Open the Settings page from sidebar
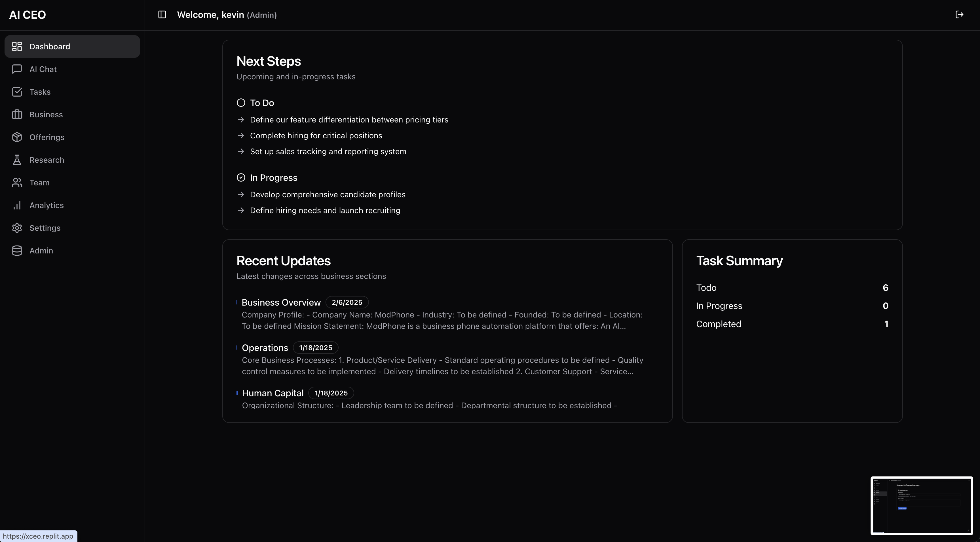This screenshot has height=542, width=980. tap(45, 228)
